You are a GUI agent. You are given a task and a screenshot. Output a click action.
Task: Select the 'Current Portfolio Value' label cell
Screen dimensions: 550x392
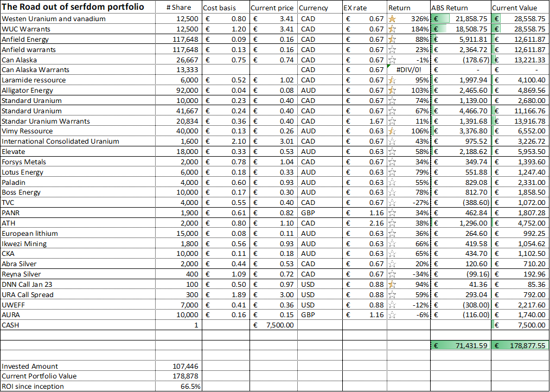click(x=78, y=376)
